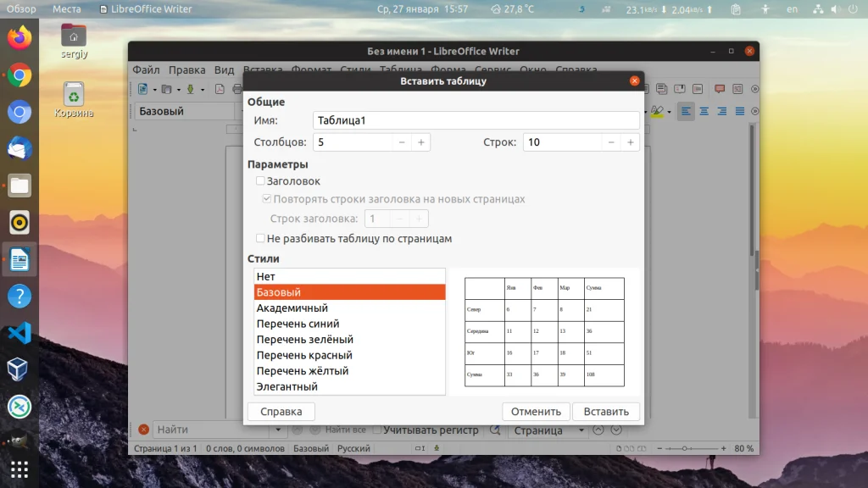The image size is (868, 488).
Task: Open the Файл menu
Action: coord(145,69)
